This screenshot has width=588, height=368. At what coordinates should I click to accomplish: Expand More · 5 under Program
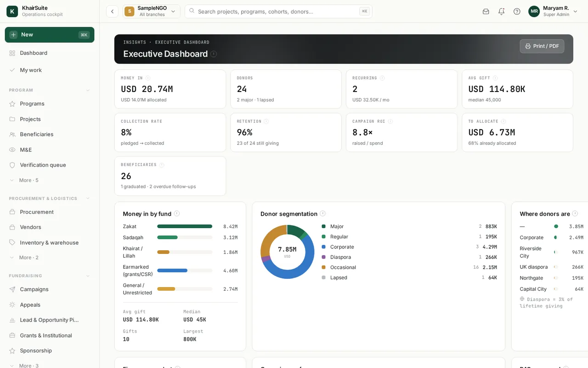tap(50, 180)
